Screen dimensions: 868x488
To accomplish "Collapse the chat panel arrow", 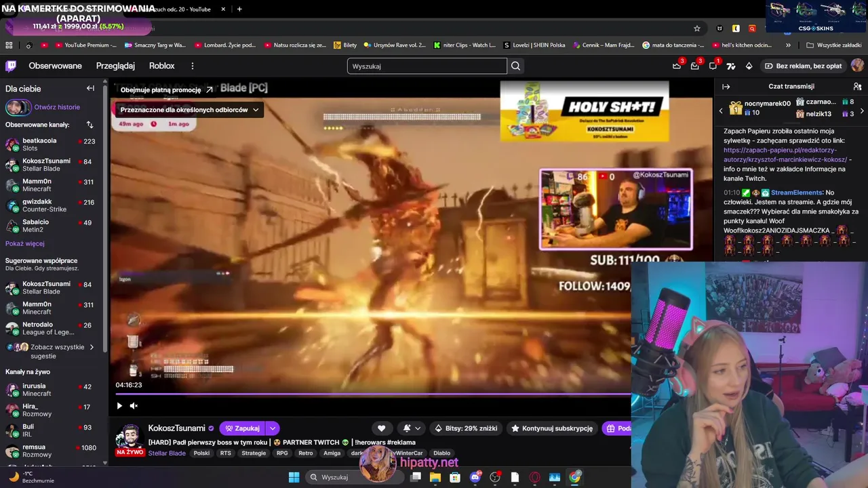I will pyautogui.click(x=726, y=87).
